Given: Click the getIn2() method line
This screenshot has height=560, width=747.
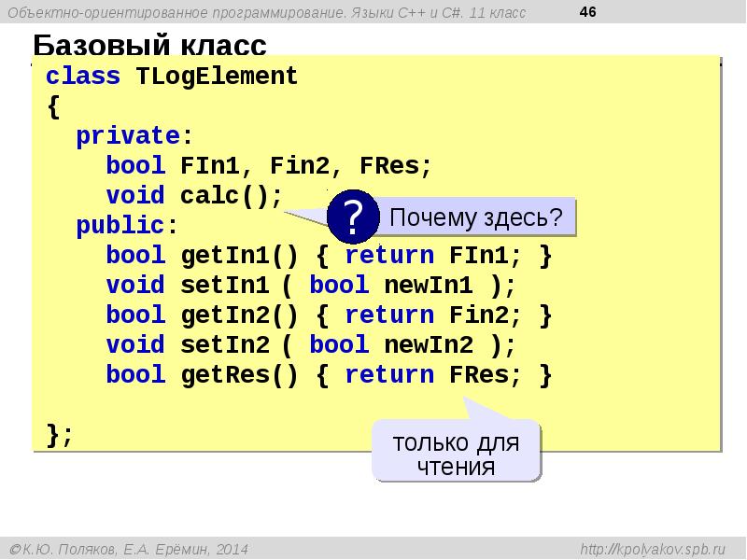Looking at the screenshot, I should pos(329,315).
